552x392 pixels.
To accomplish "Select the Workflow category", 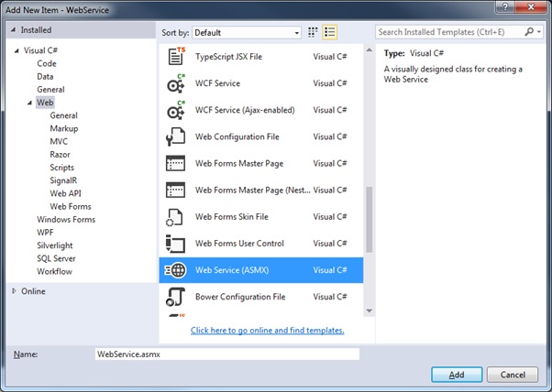I will tap(54, 272).
